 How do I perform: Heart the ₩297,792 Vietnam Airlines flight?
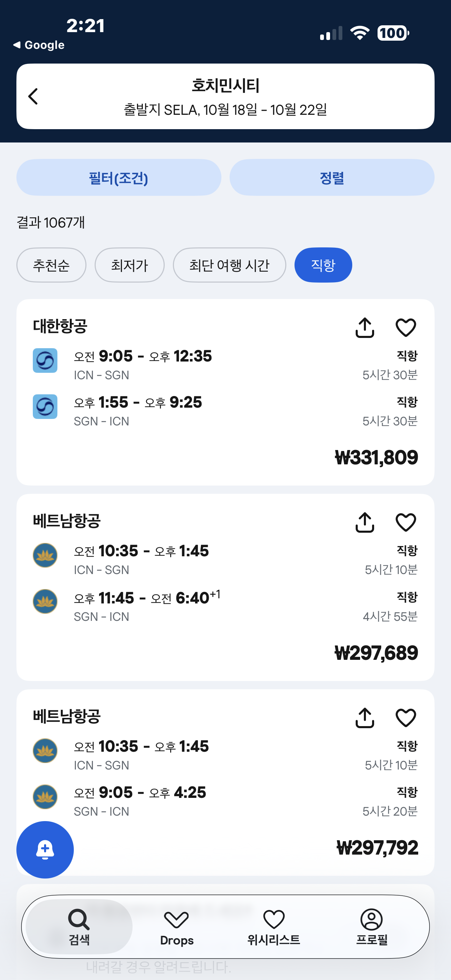point(406,718)
